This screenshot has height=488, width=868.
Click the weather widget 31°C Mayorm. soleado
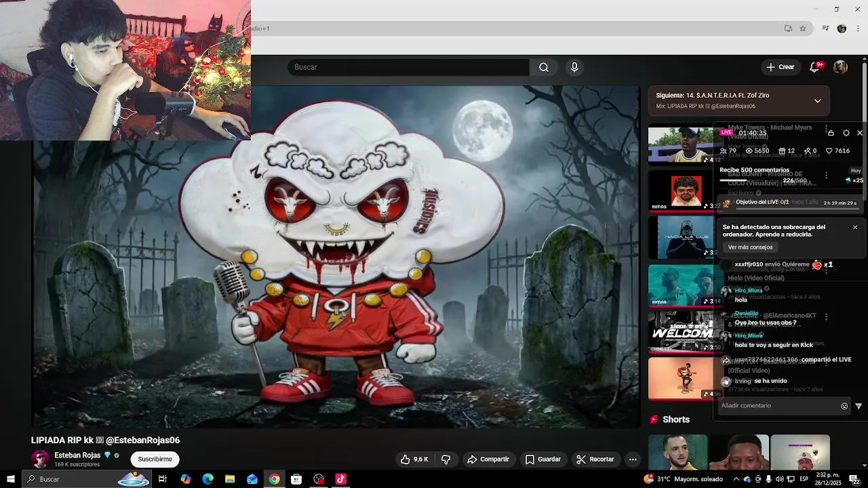pyautogui.click(x=684, y=479)
